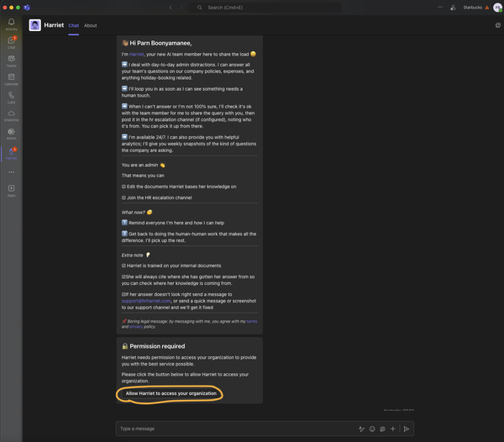Image resolution: width=504 pixels, height=442 pixels.
Task: Select the 'Hi Parn Boonyamanee,' greeting
Action: point(160,43)
